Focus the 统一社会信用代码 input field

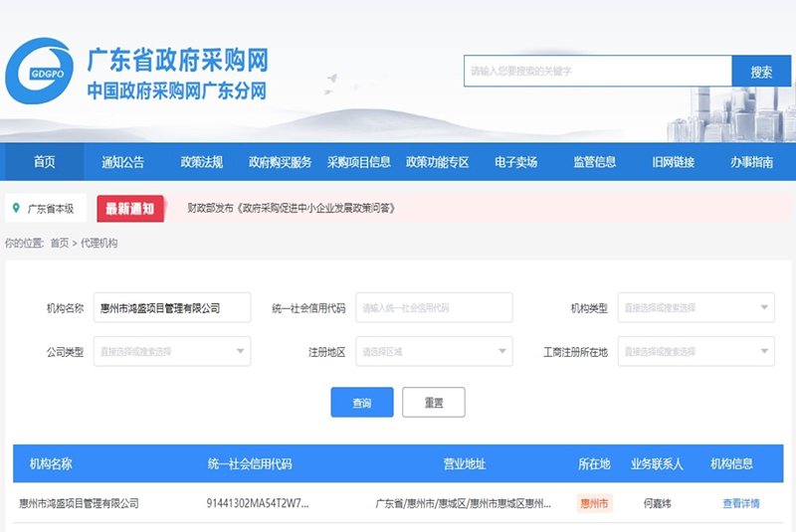(434, 308)
